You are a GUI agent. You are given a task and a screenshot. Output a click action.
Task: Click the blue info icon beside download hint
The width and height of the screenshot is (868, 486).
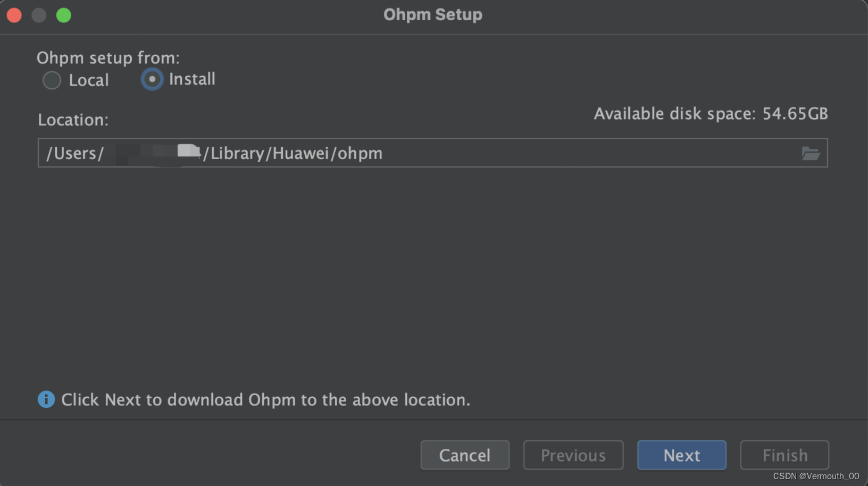coord(46,399)
